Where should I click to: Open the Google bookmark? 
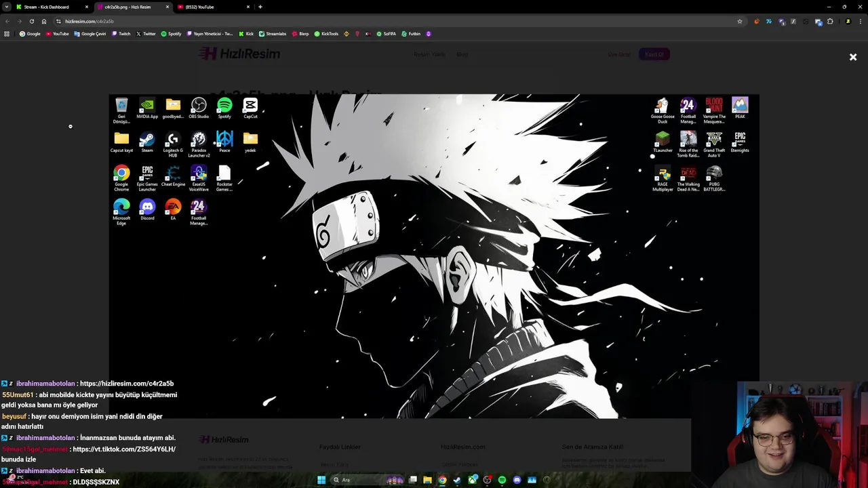(30, 33)
